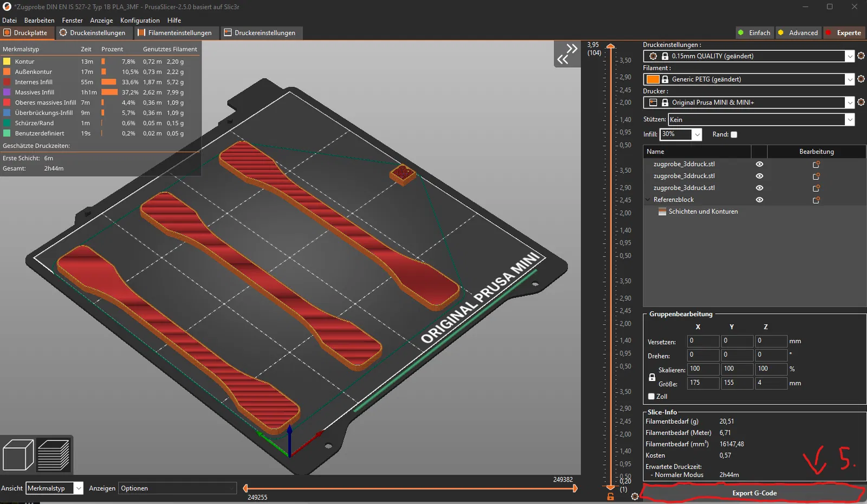This screenshot has width=867, height=504.
Task: Click edit icon for Referenzblock object
Action: (816, 200)
